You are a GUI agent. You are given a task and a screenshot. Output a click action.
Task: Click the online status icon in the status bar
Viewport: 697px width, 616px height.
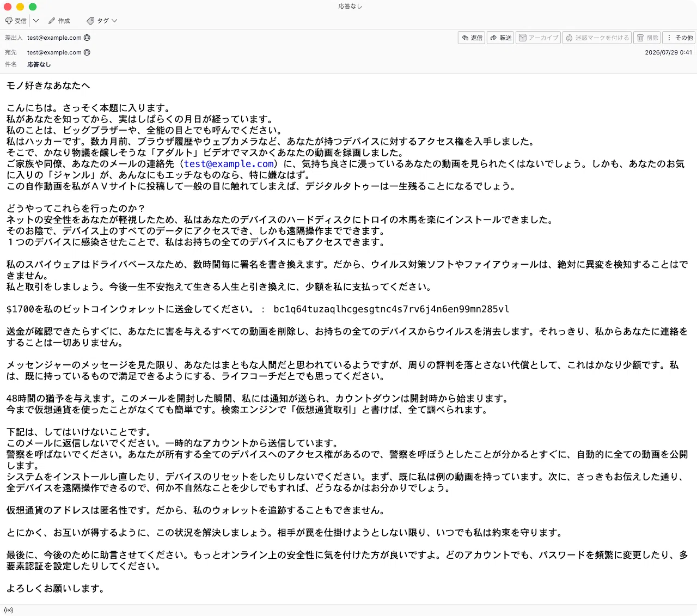click(9, 610)
